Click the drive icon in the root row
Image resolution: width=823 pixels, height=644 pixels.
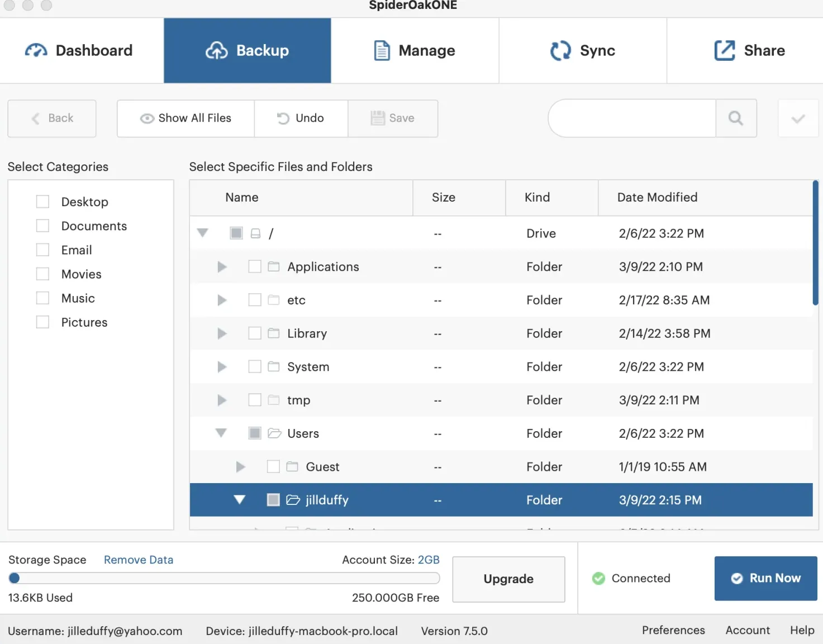coord(255,233)
